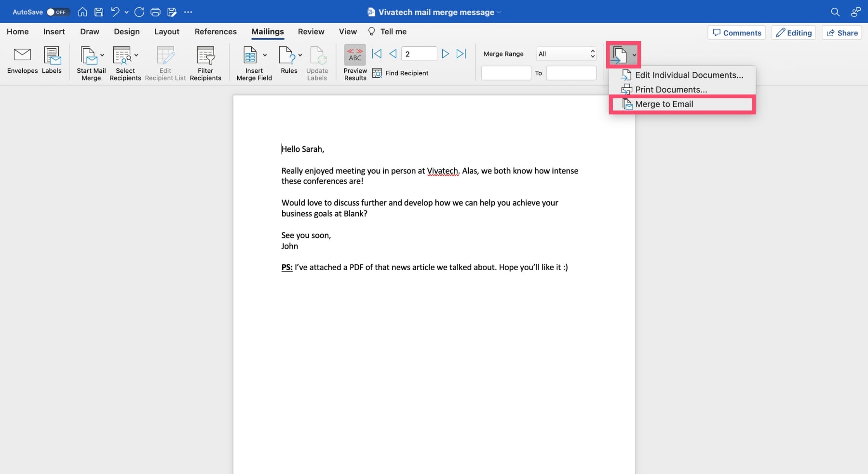
Task: Choose Edit Individual Documents...
Action: point(682,75)
